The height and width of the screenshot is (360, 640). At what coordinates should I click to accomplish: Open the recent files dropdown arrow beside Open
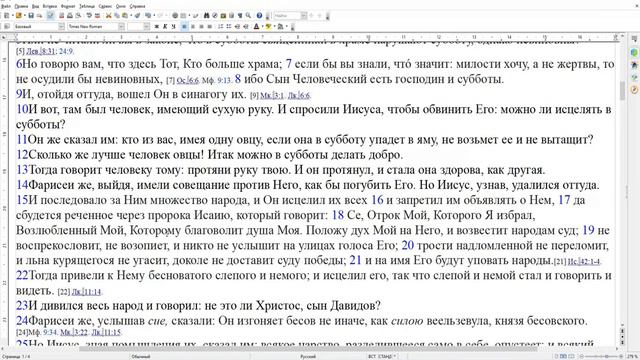point(24,16)
